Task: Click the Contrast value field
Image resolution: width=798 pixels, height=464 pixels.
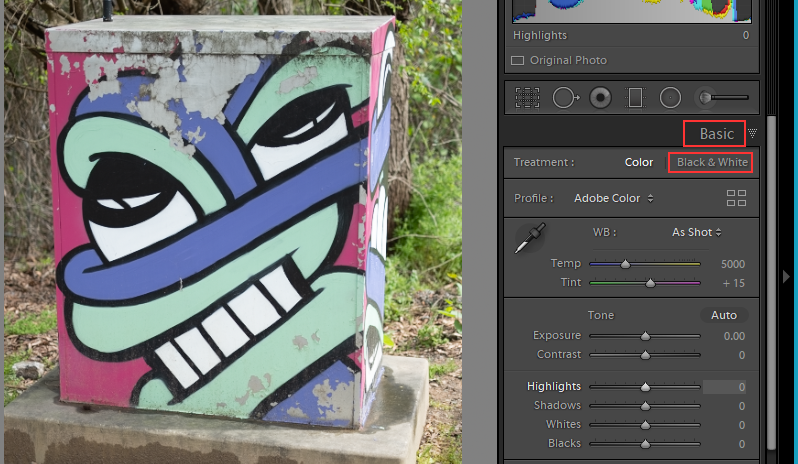Action: 742,355
